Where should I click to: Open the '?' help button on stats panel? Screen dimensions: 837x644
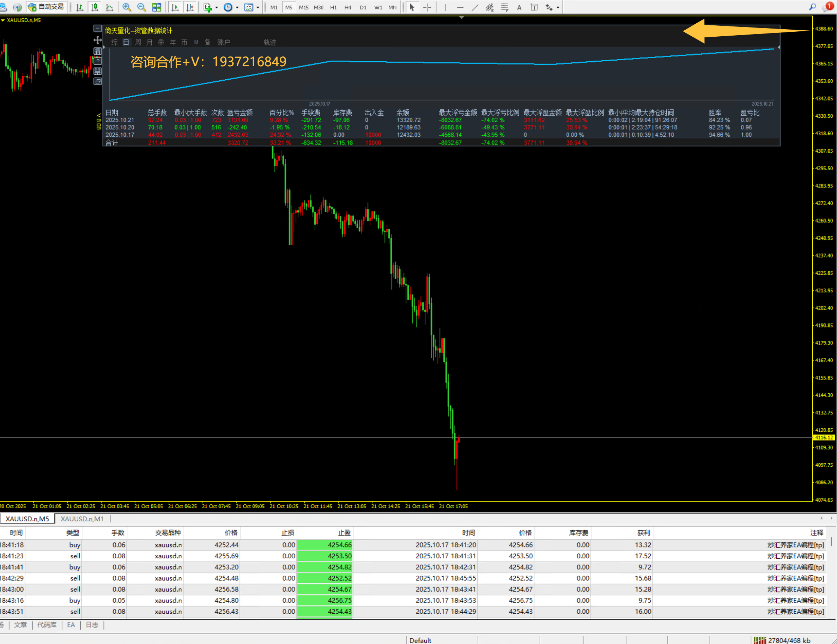(98, 61)
